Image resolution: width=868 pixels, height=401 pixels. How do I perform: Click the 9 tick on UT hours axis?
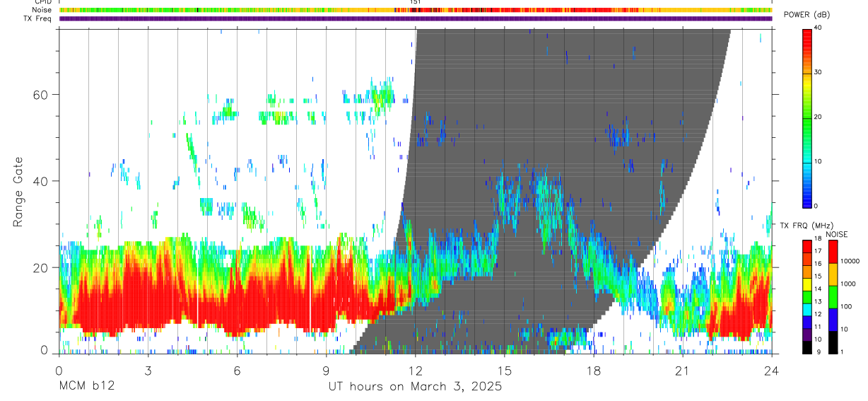click(x=326, y=370)
